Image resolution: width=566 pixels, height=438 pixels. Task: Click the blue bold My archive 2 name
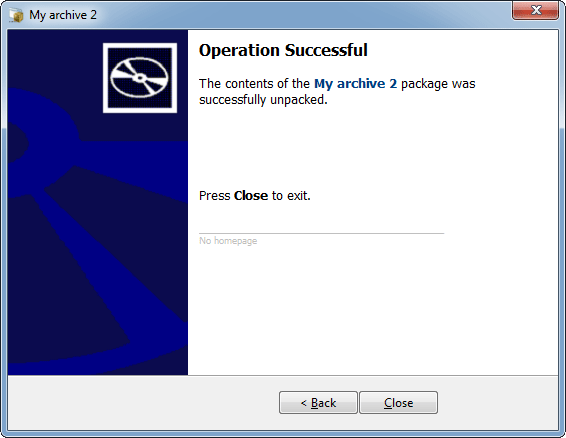[x=356, y=84]
